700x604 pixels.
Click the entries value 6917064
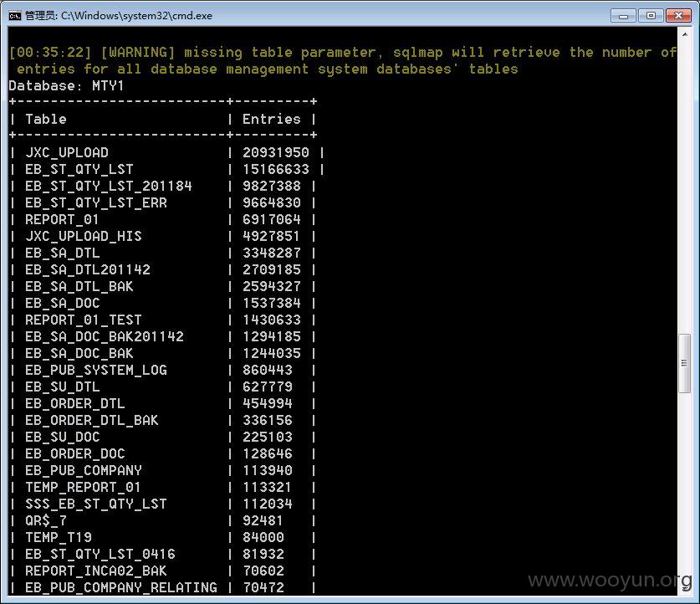272,219
